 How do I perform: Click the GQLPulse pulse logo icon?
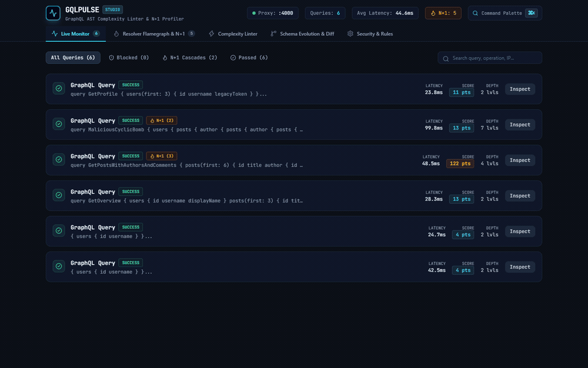coord(53,13)
